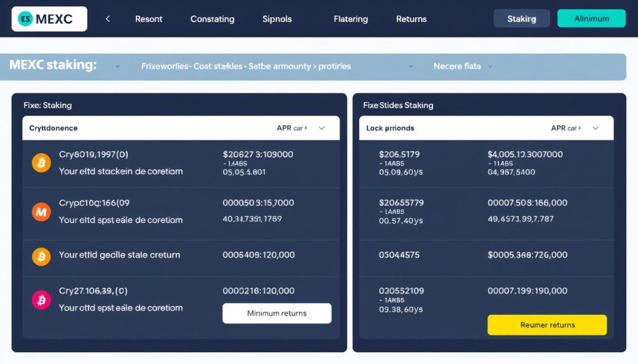Select the Bitcoin coin icon
The height and width of the screenshot is (364, 638).
point(40,162)
